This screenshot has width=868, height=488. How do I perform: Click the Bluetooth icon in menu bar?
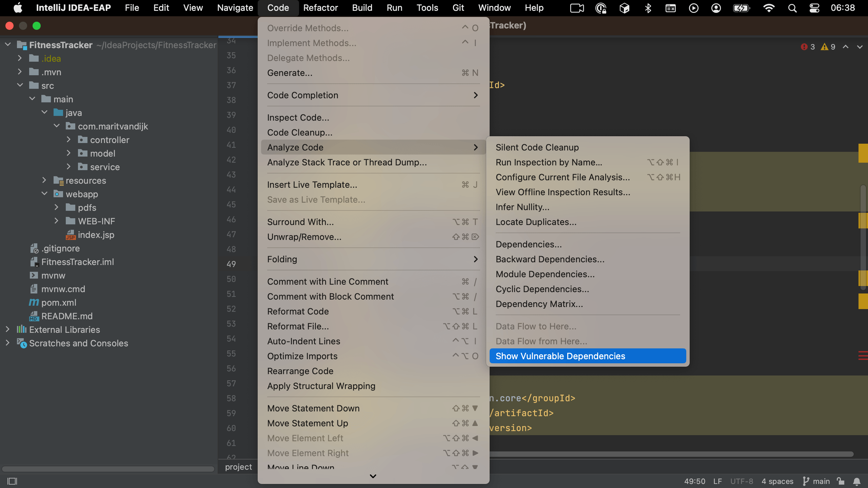pyautogui.click(x=648, y=8)
